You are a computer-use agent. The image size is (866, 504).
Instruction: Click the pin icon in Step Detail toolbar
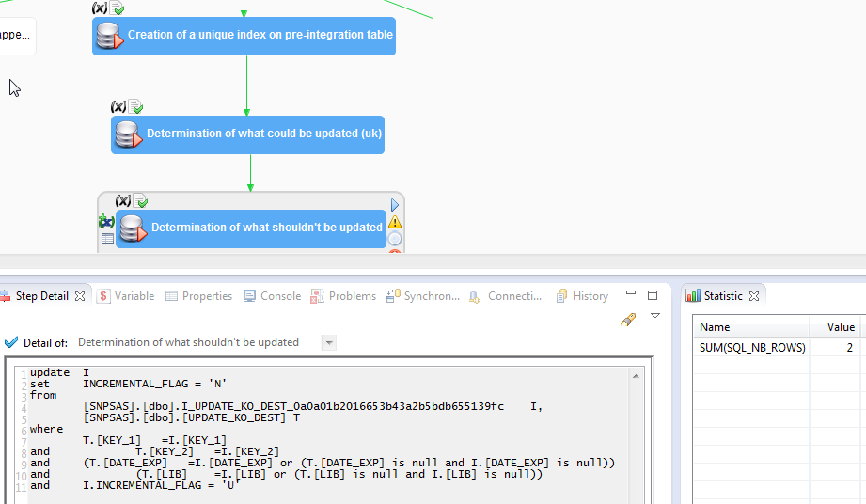pyautogui.click(x=628, y=320)
